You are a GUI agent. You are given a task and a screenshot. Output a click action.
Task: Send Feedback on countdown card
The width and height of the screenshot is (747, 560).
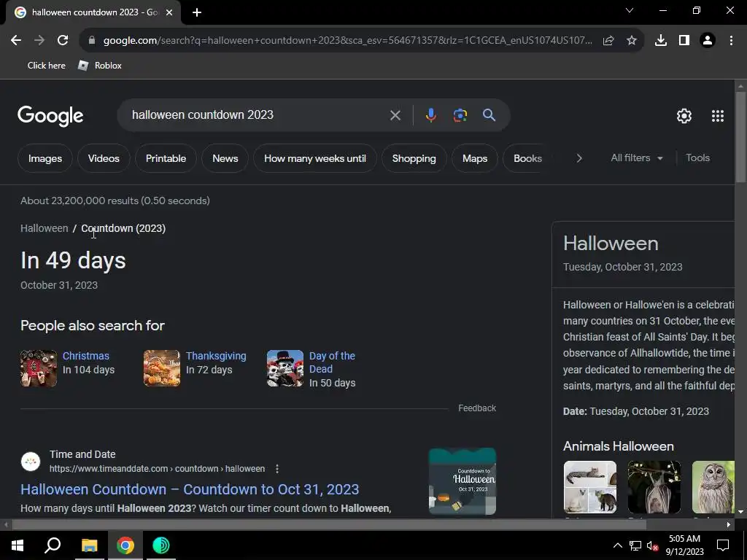pos(477,408)
